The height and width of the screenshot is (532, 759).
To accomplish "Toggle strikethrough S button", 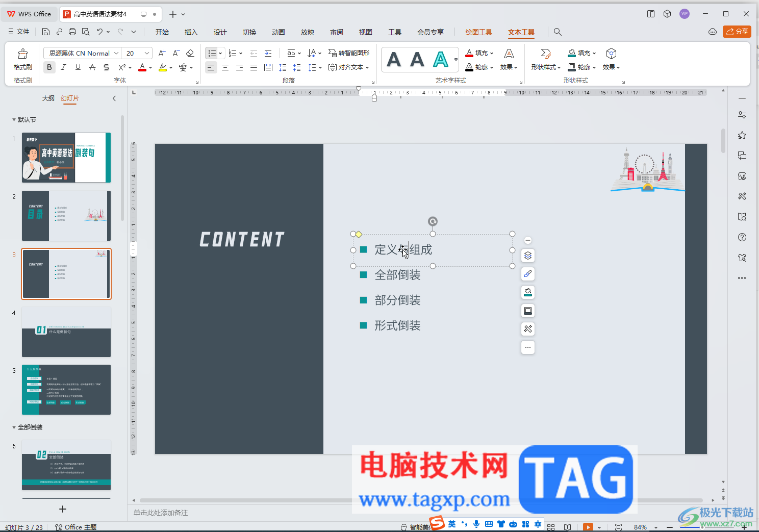I will pyautogui.click(x=106, y=67).
